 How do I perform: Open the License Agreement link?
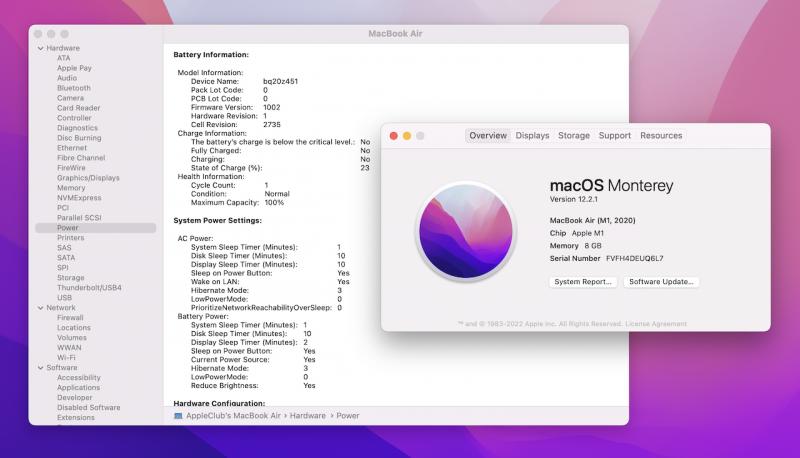tap(656, 324)
